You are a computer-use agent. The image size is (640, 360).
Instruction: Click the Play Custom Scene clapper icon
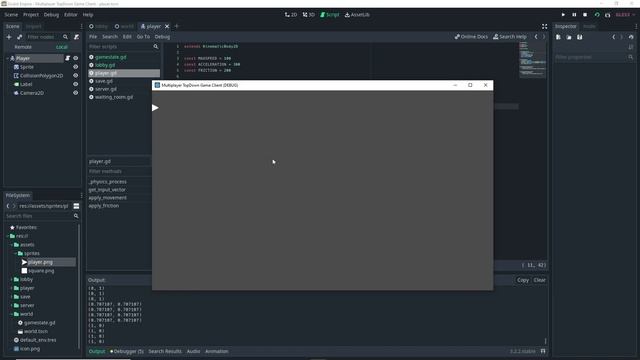click(x=607, y=15)
